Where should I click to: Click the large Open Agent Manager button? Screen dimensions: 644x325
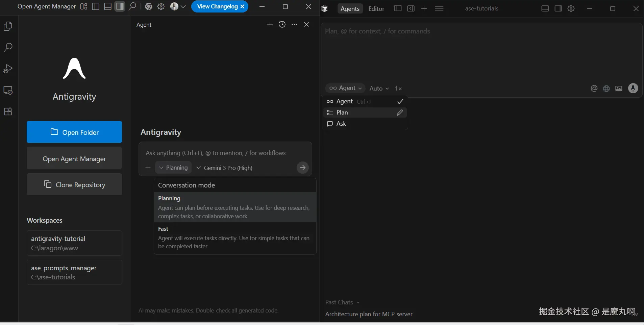pos(74,158)
